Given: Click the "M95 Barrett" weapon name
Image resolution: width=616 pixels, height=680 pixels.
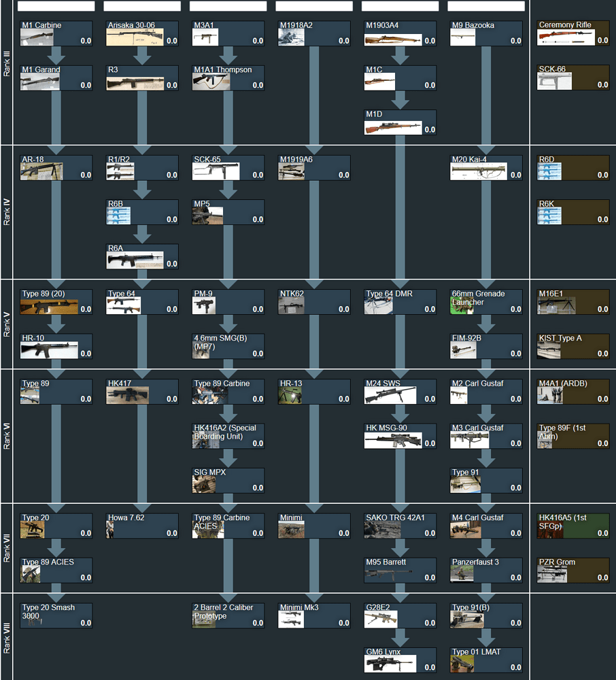Looking at the screenshot, I should (x=386, y=562).
